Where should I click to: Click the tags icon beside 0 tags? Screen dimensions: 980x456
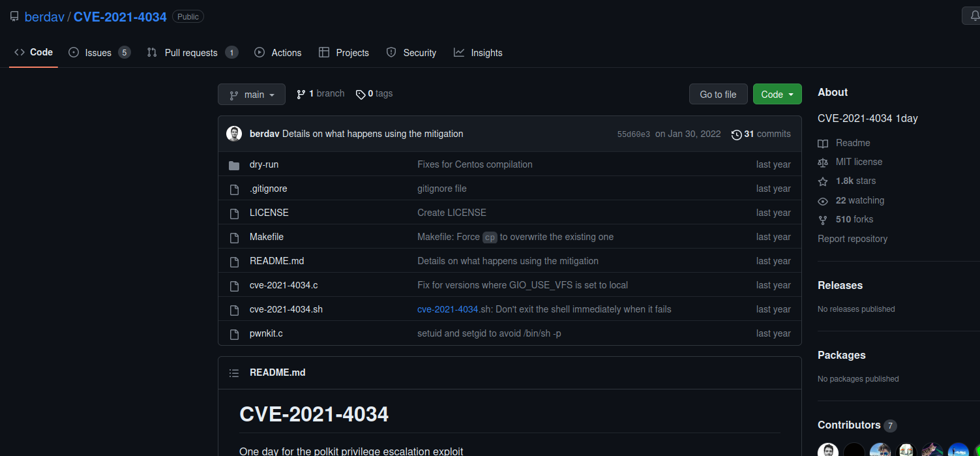pos(361,95)
